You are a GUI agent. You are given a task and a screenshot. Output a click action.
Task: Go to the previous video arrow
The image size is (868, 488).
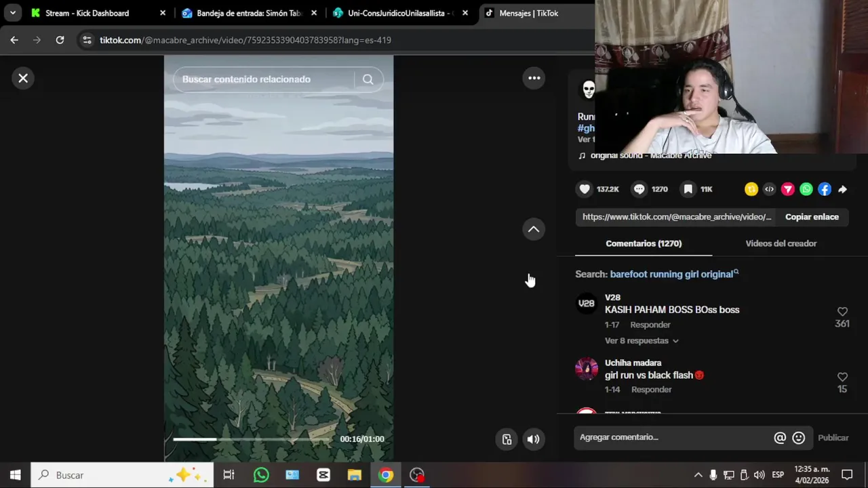534,229
